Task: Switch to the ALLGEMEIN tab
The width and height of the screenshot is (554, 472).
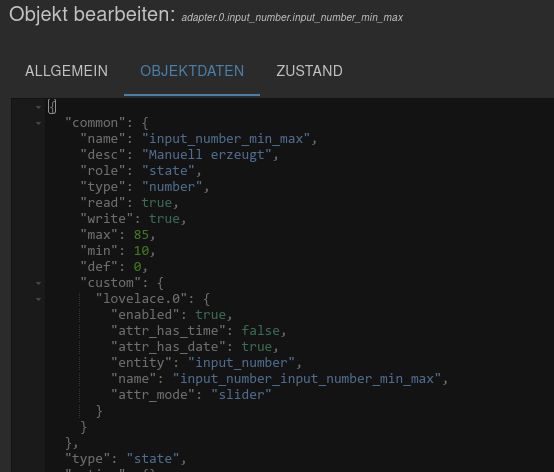Action: (x=66, y=71)
